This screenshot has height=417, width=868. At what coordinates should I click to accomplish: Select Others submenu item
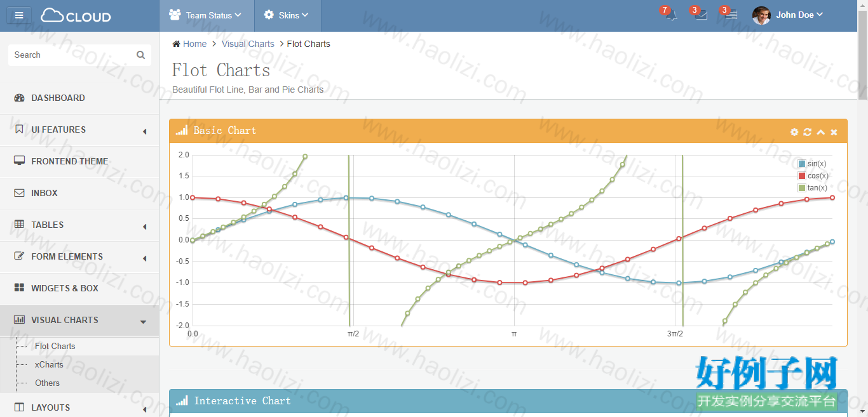click(47, 383)
